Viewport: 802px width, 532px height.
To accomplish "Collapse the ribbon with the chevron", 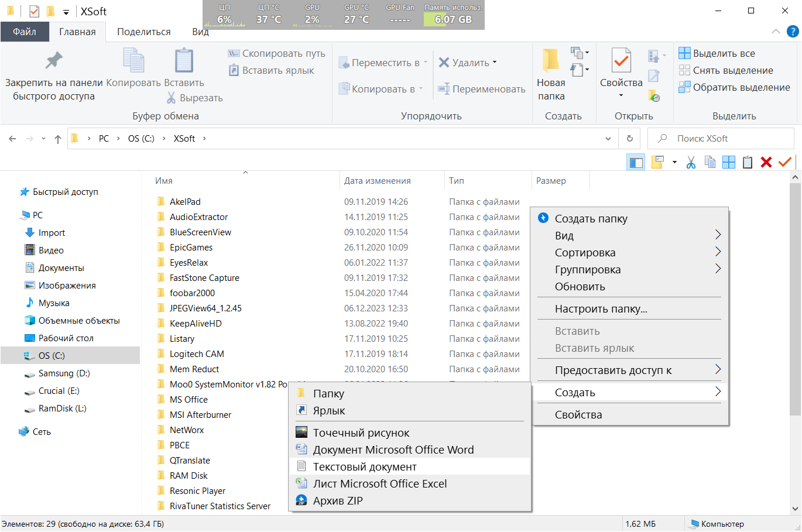I will click(776, 32).
